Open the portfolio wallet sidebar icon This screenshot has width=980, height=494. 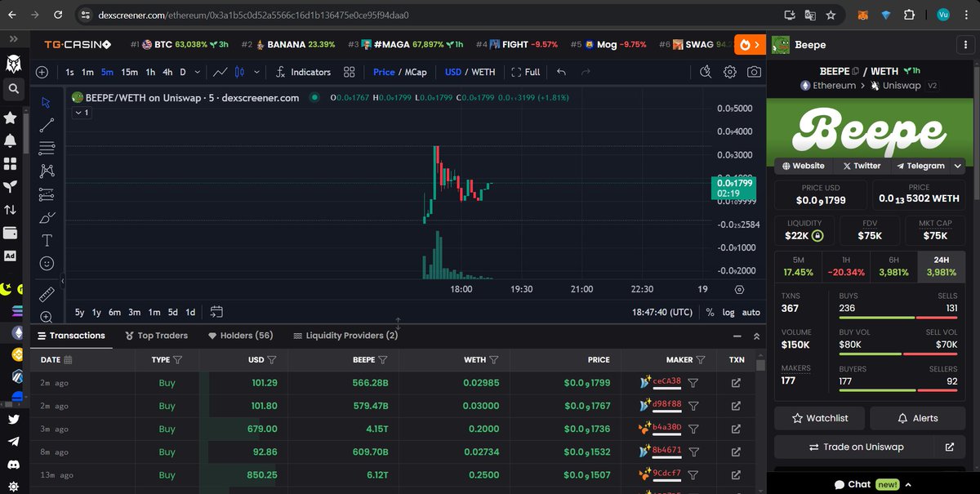11,233
